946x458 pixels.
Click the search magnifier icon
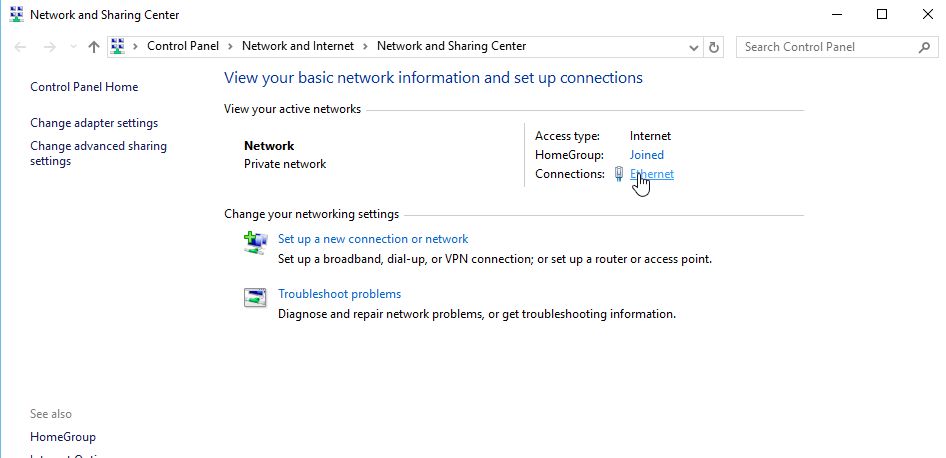pyautogui.click(x=924, y=46)
